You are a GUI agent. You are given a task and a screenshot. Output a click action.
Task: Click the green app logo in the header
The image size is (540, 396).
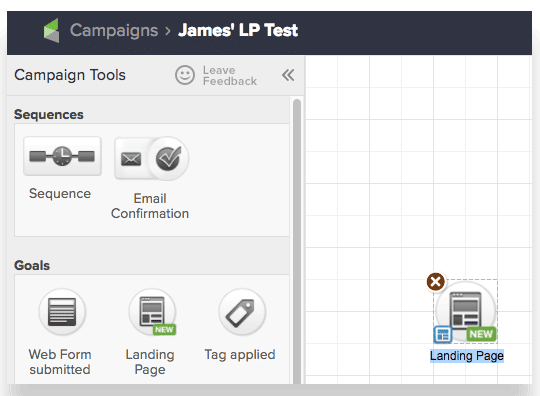pos(52,31)
